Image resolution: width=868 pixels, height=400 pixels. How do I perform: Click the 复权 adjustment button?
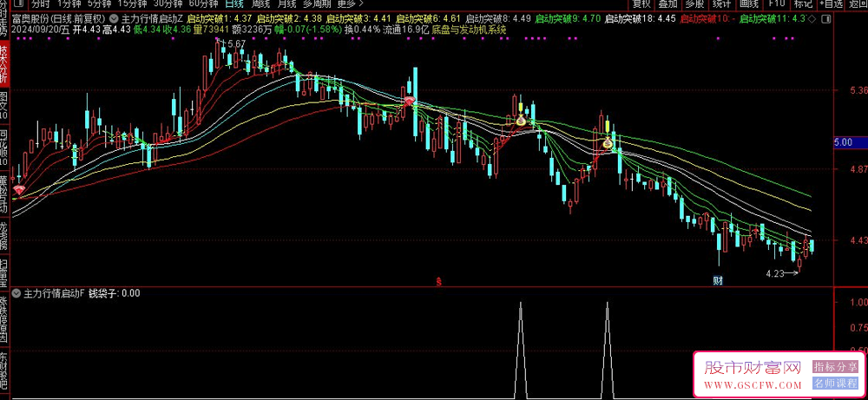(x=641, y=3)
